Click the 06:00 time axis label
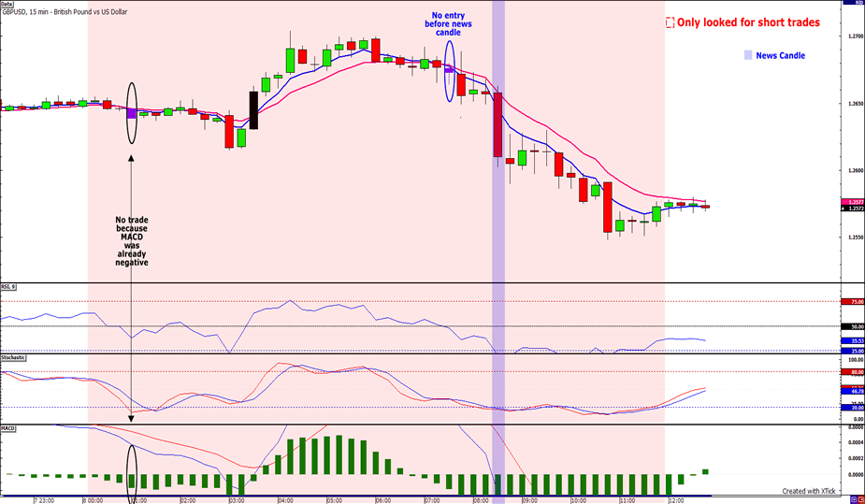 [382, 500]
